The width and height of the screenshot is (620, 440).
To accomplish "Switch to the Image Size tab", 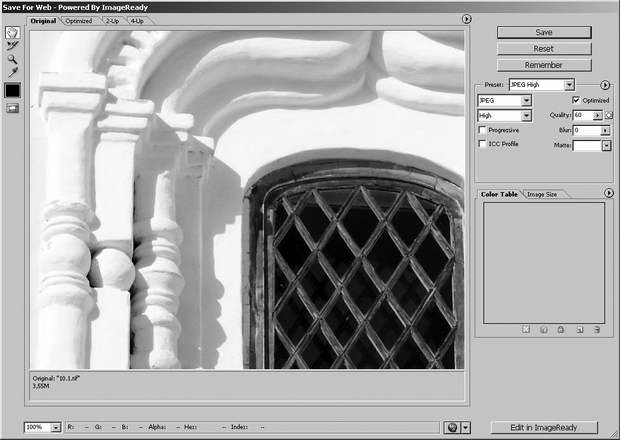I will click(x=542, y=193).
